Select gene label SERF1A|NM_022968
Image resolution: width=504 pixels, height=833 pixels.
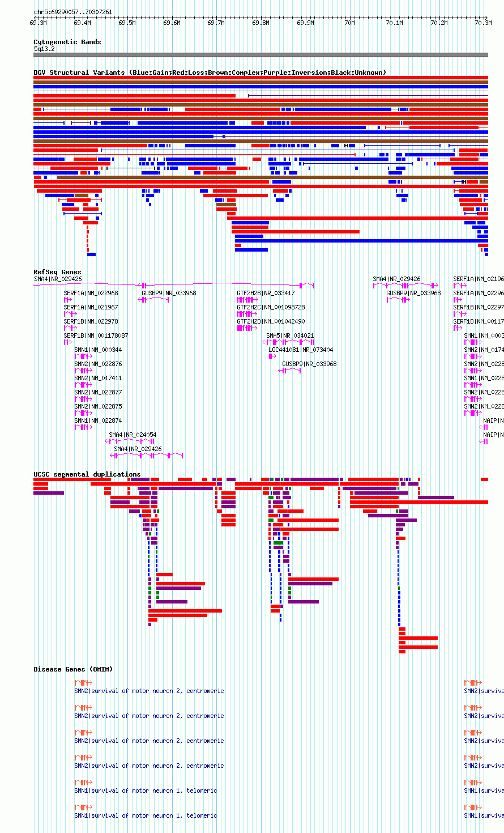pos(91,293)
